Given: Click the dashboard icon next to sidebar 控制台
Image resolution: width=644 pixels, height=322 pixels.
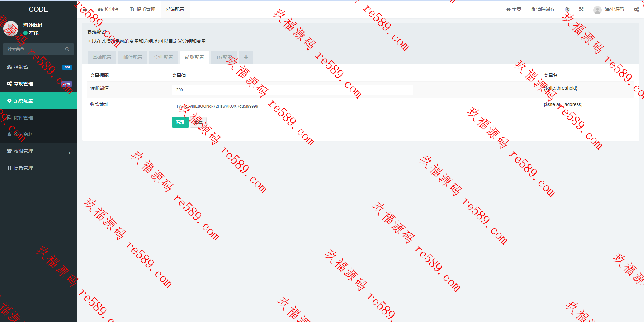Looking at the screenshot, I should [x=9, y=67].
